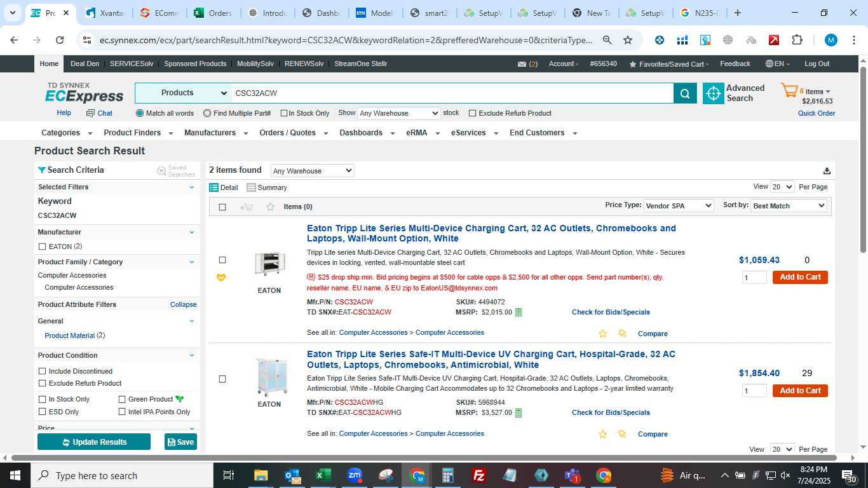The image size is (868, 488).
Task: Open Zoom from the taskbar
Action: click(x=355, y=475)
